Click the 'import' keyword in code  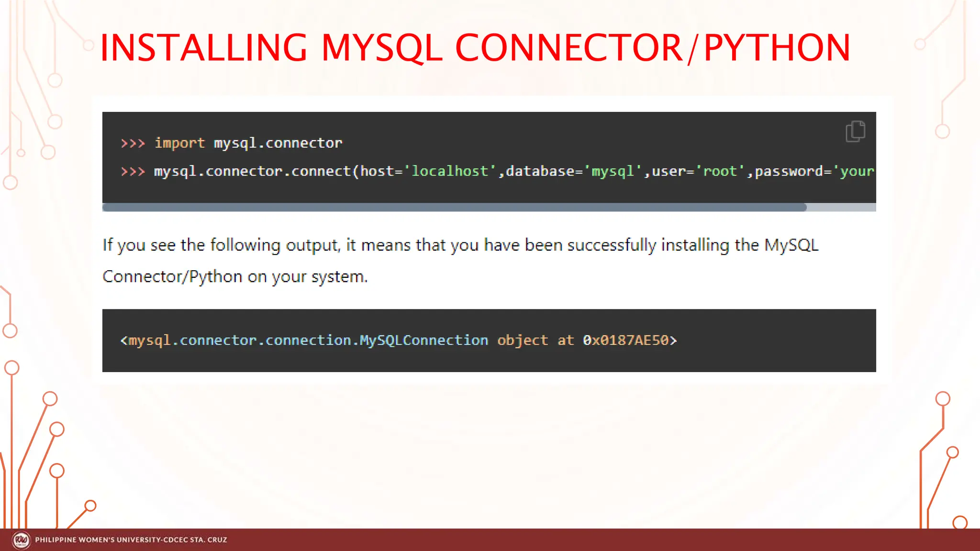tap(179, 143)
